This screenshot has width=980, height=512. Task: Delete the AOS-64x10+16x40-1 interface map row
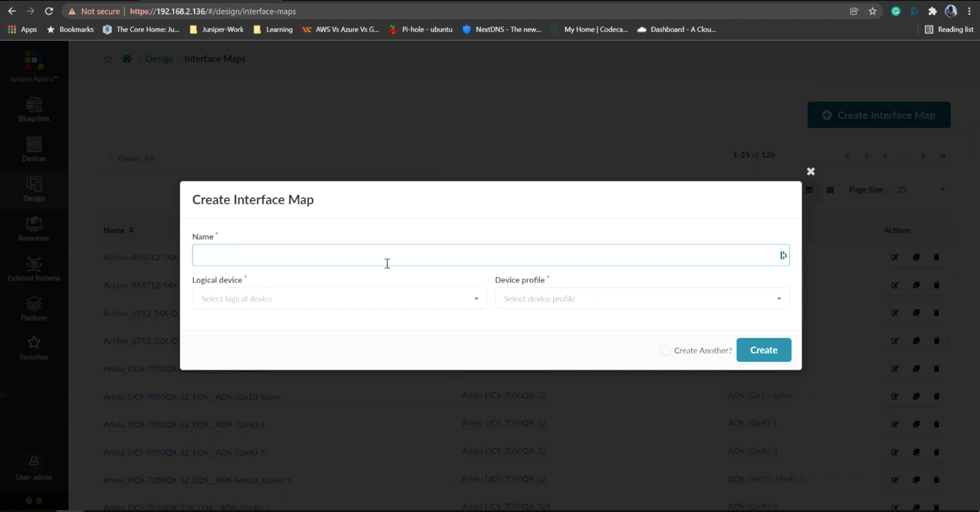[x=936, y=480]
